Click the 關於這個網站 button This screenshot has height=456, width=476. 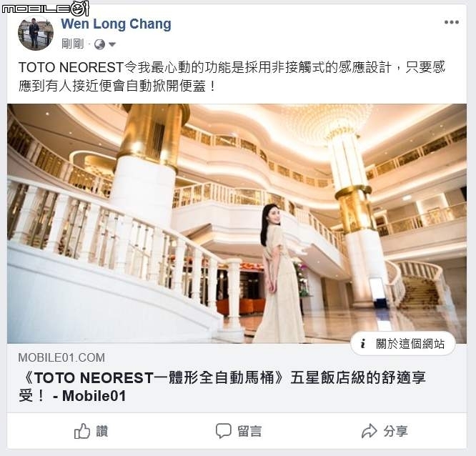pyautogui.click(x=403, y=344)
